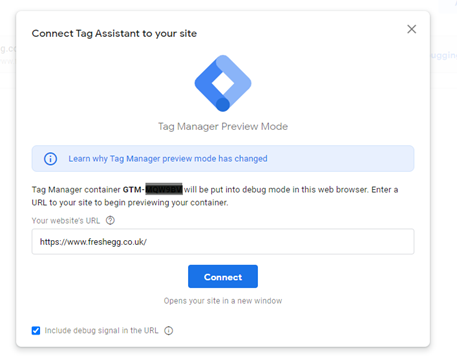Click the dialog title Connect Tag Assistant to your site
Viewport: 457px width, 361px height.
(114, 33)
